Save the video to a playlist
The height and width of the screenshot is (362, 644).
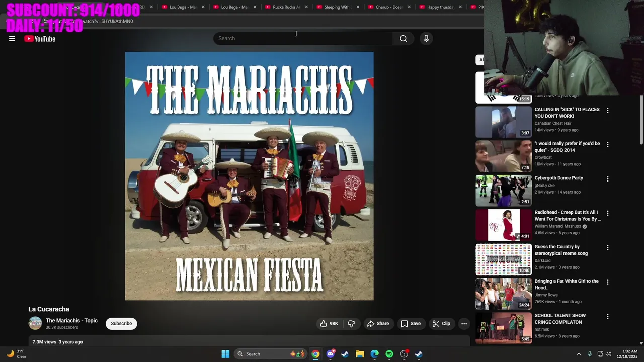coord(411,324)
